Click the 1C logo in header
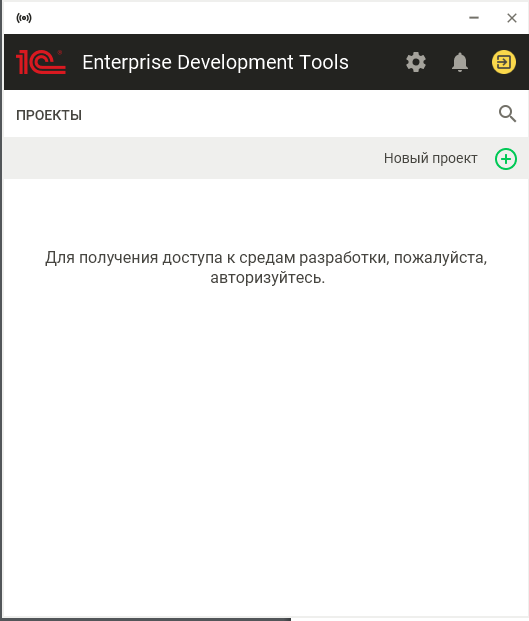Screen dimensions: 529x621 coord(41,62)
